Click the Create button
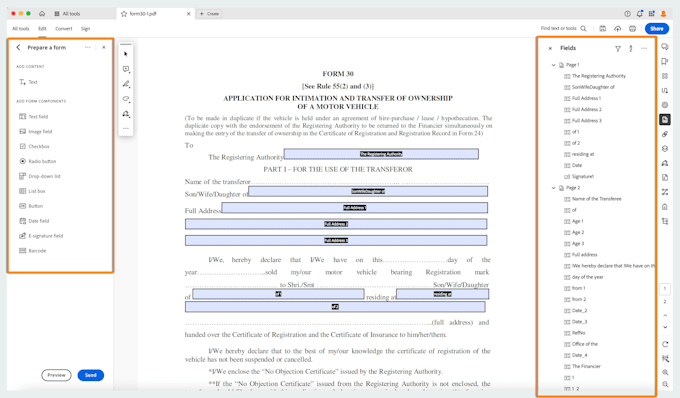Screen dimensions: 680x398 209,14
